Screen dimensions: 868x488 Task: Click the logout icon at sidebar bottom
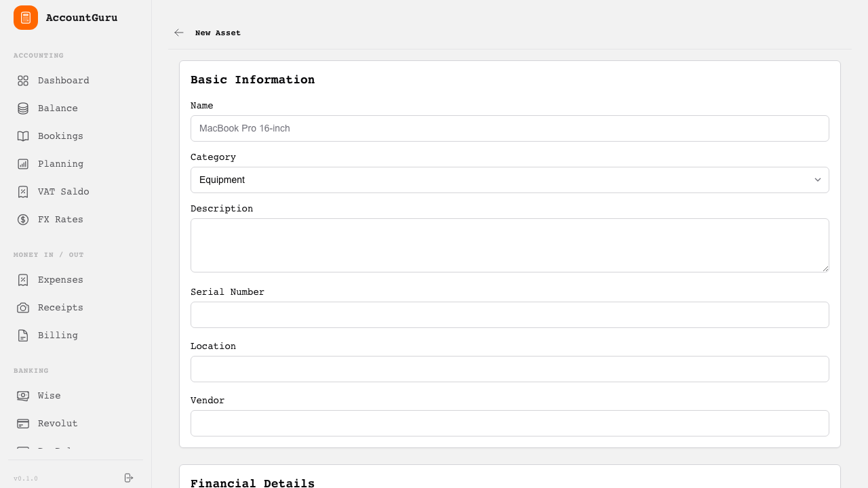pyautogui.click(x=129, y=478)
